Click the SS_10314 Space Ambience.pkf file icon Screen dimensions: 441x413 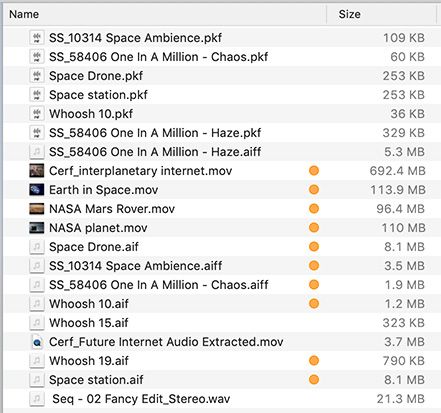pos(37,38)
